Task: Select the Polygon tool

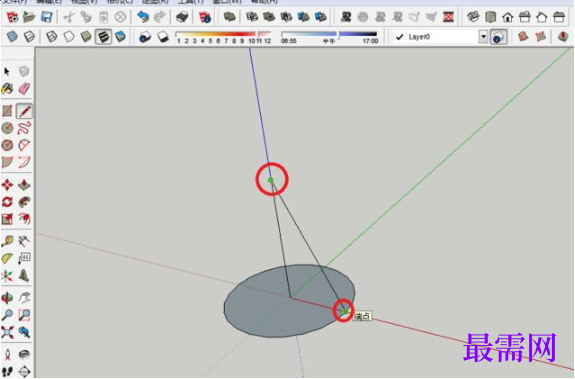Action: (7, 145)
